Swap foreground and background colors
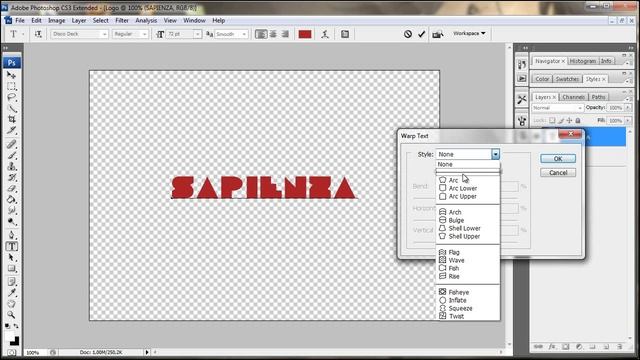This screenshot has width=640, height=360. coord(16,326)
